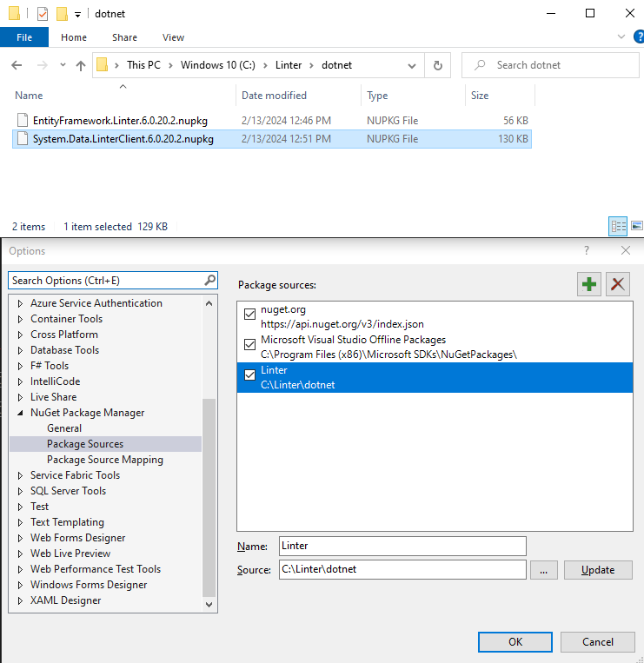Click Linter in the address breadcrumb
The height and width of the screenshot is (663, 644).
[289, 65]
